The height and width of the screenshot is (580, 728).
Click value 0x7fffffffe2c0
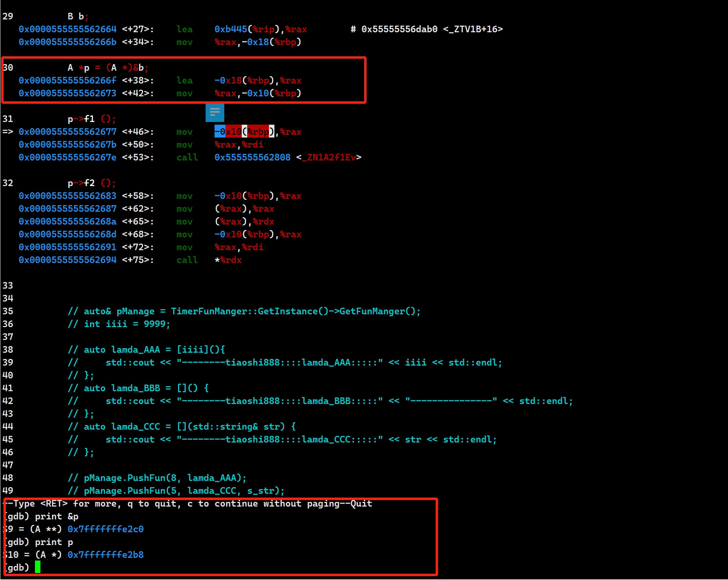[106, 529]
